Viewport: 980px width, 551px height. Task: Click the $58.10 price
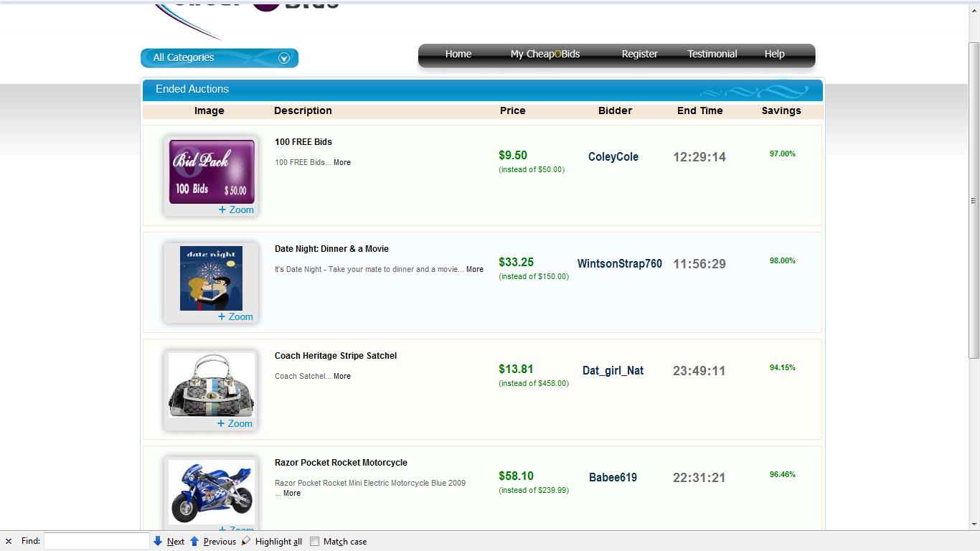tap(517, 476)
